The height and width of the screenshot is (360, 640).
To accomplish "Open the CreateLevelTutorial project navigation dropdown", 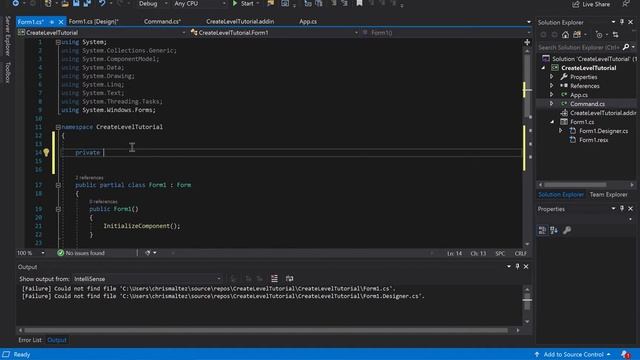I will [102, 33].
